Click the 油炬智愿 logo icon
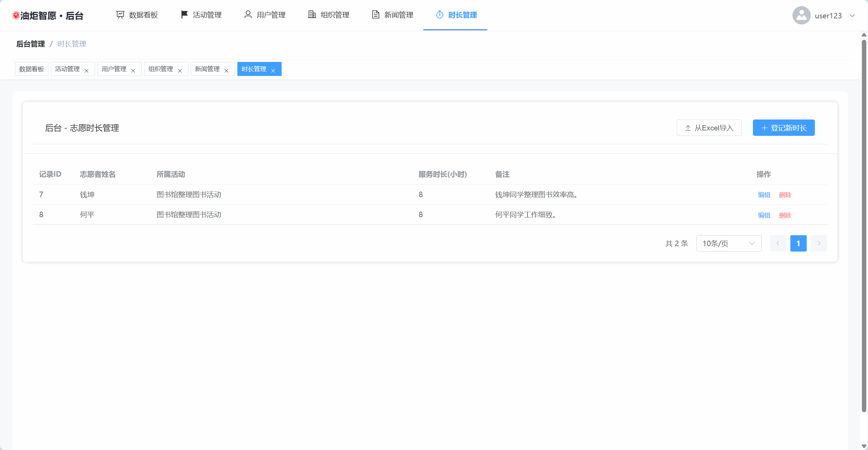This screenshot has width=868, height=450. (16, 15)
